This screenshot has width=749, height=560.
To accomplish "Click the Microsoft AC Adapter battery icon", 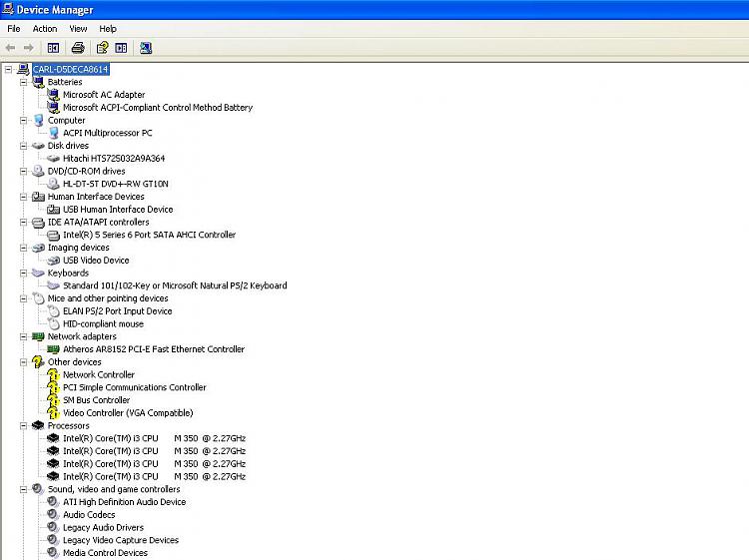I will click(x=54, y=95).
